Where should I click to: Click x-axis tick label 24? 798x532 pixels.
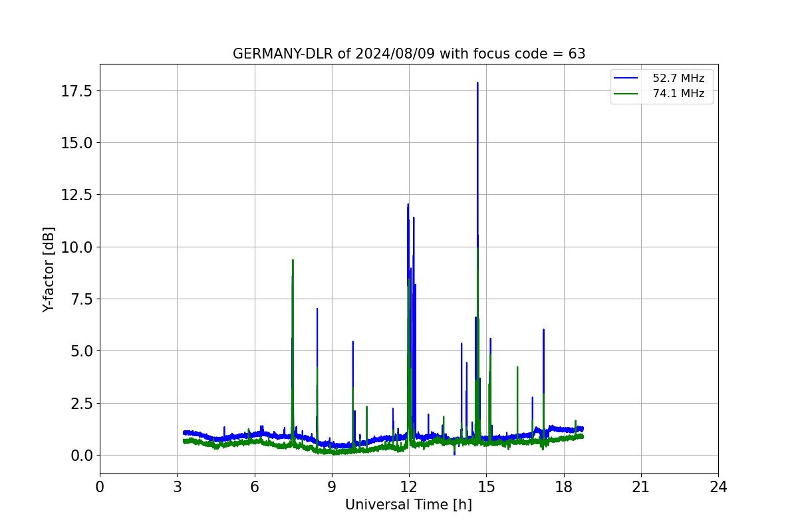coord(718,487)
